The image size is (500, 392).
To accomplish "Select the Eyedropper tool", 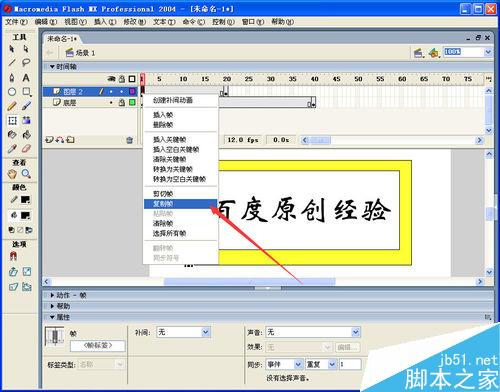I will (x=12, y=148).
